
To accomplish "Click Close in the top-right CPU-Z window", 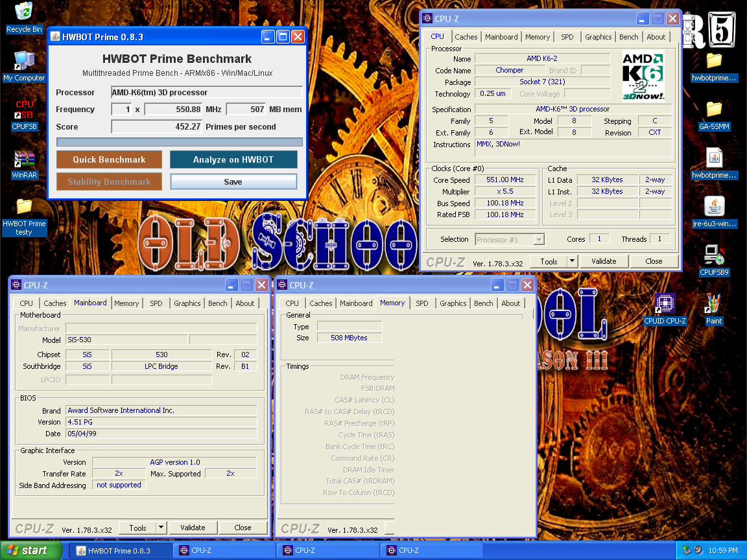I will pos(654,261).
